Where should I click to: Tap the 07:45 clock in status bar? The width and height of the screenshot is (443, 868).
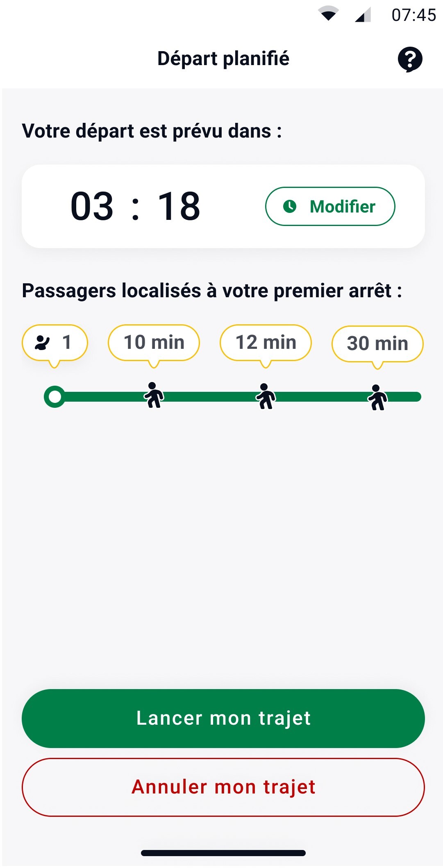tap(413, 15)
